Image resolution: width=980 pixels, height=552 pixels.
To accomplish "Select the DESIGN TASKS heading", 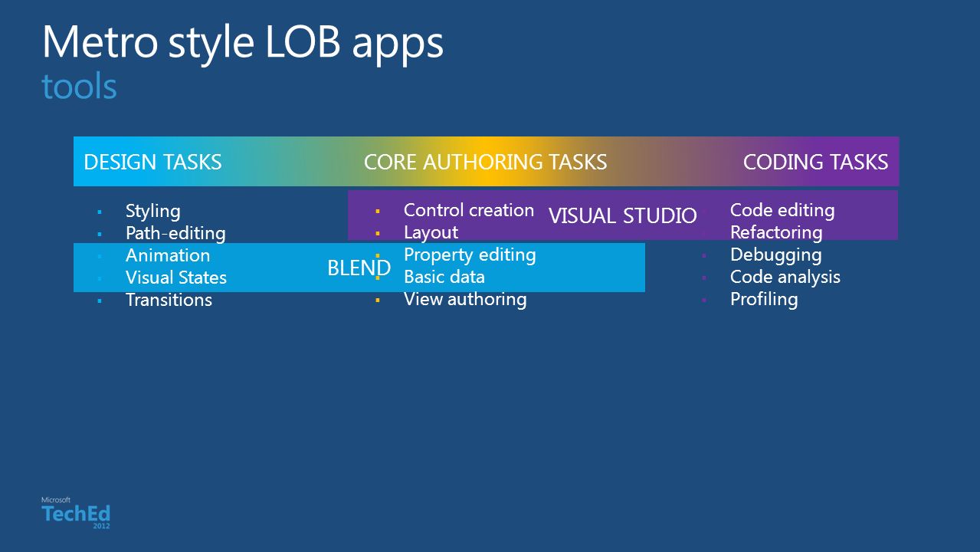I will coord(152,162).
